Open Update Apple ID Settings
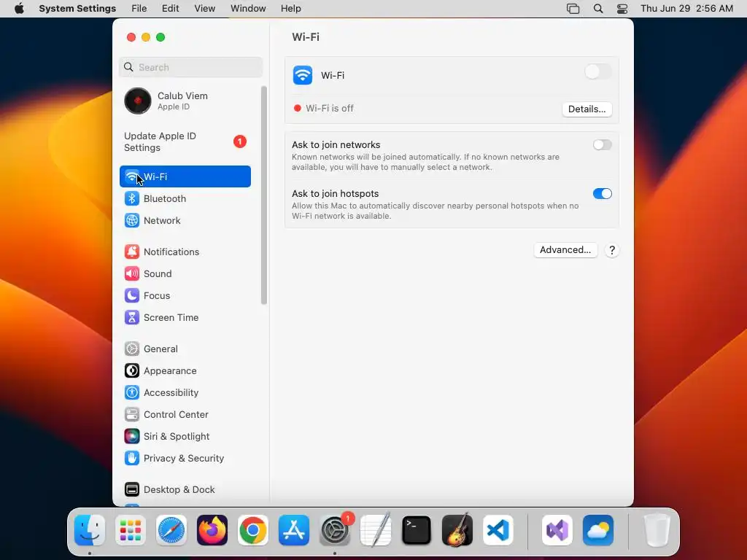This screenshot has height=560, width=747. [x=185, y=142]
